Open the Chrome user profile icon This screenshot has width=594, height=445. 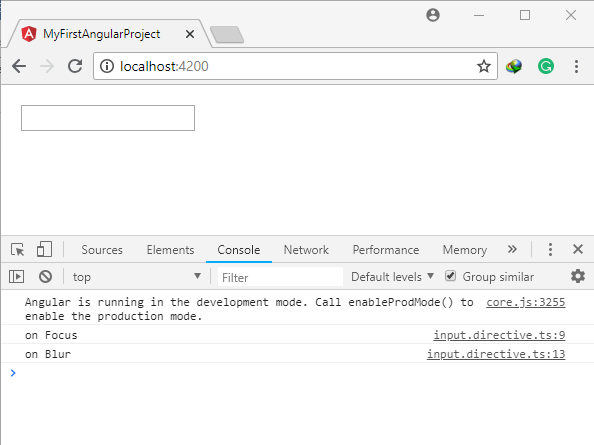(433, 15)
